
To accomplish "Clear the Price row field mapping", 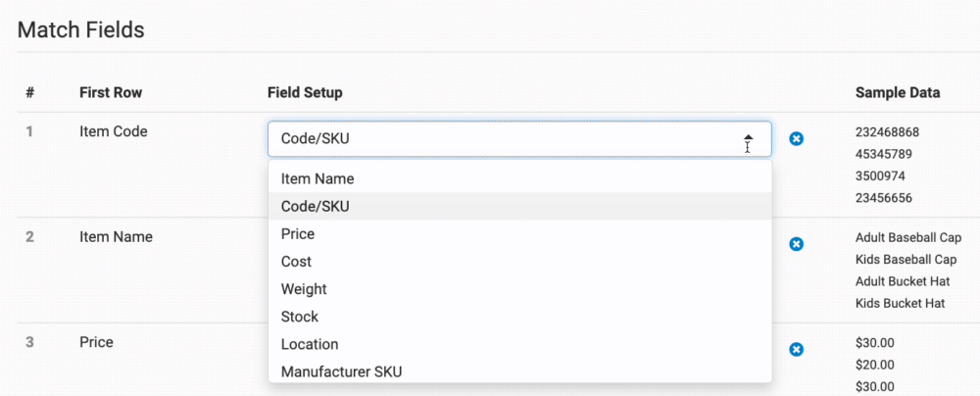I will coord(796,349).
